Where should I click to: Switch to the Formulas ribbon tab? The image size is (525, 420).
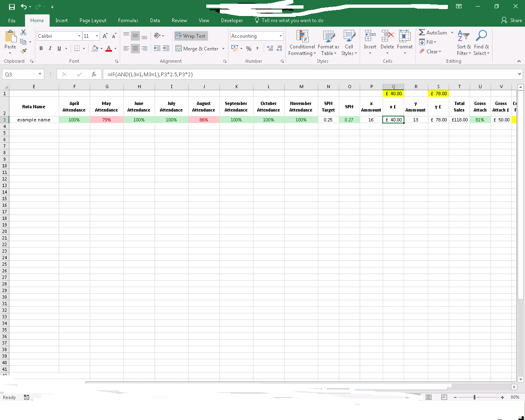pyautogui.click(x=128, y=21)
